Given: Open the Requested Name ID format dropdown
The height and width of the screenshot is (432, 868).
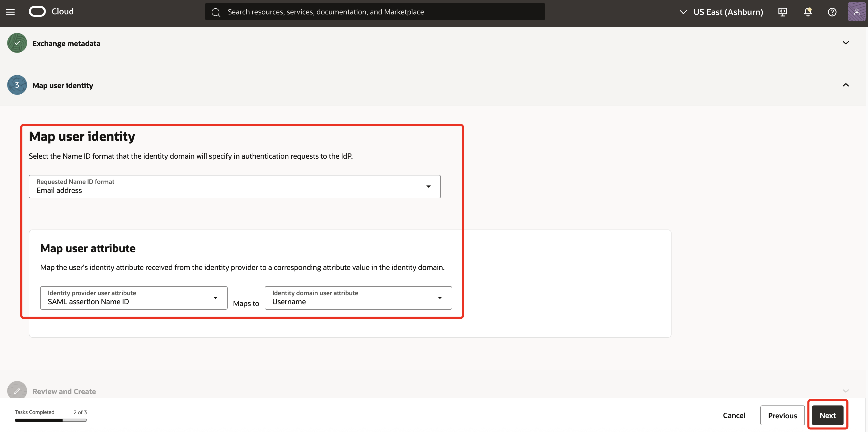Looking at the screenshot, I should (x=429, y=186).
